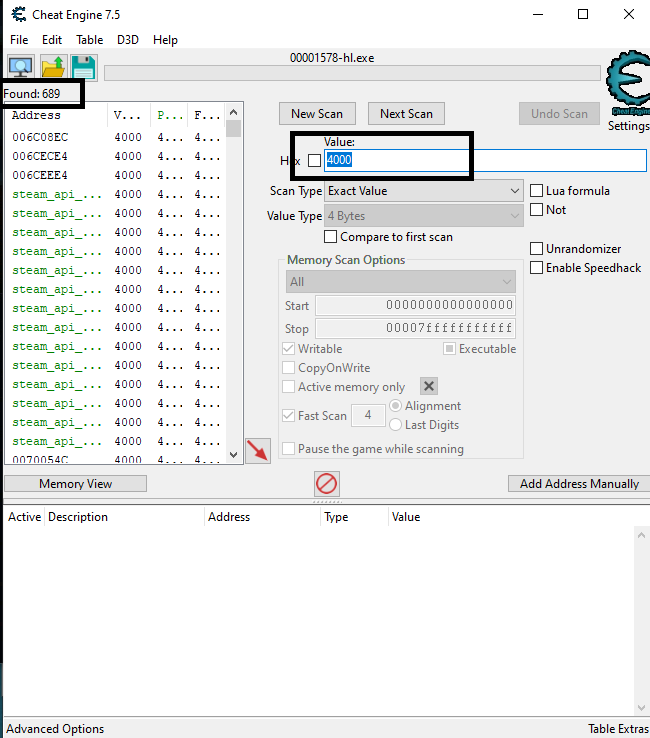
Task: Enable Compare to first scan
Action: (330, 236)
